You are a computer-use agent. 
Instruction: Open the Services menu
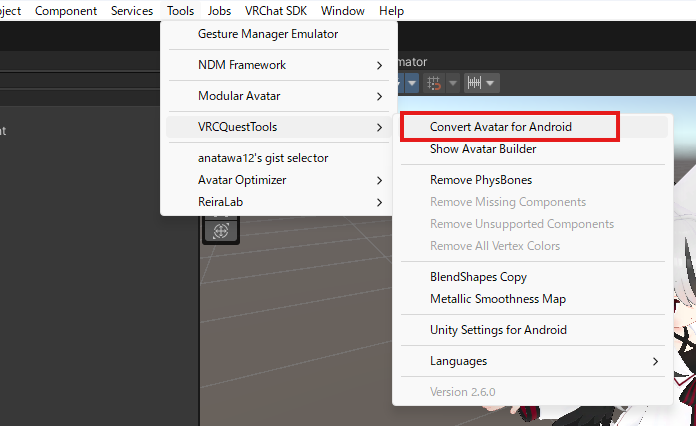pos(132,11)
